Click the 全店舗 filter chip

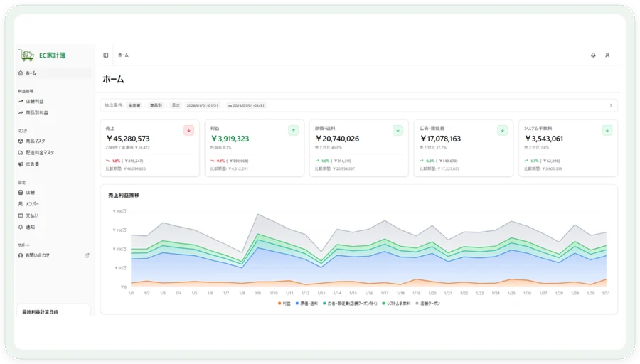(x=134, y=105)
